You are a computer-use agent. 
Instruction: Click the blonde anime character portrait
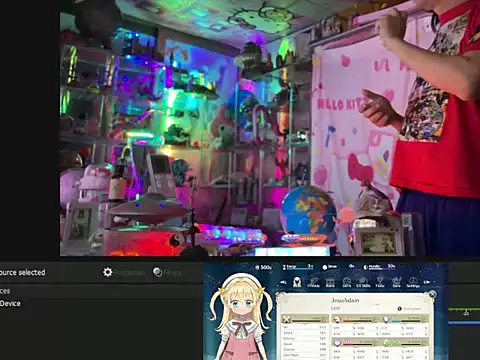(x=241, y=317)
